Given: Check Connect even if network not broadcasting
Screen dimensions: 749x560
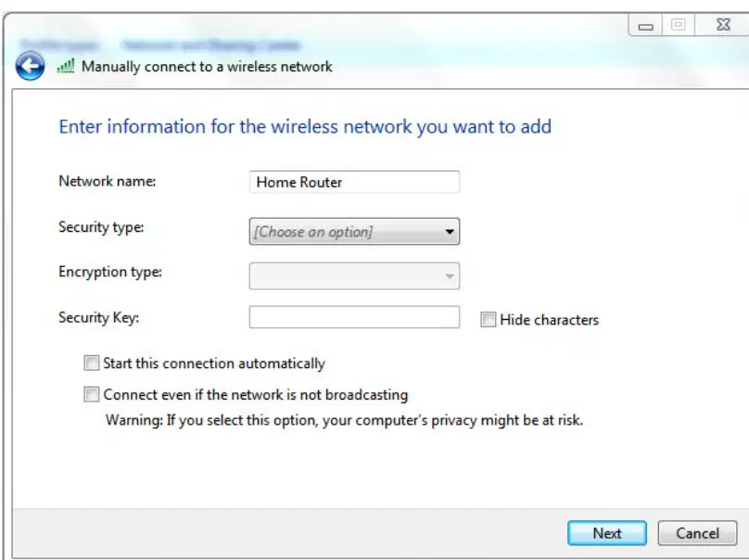Looking at the screenshot, I should 91,395.
